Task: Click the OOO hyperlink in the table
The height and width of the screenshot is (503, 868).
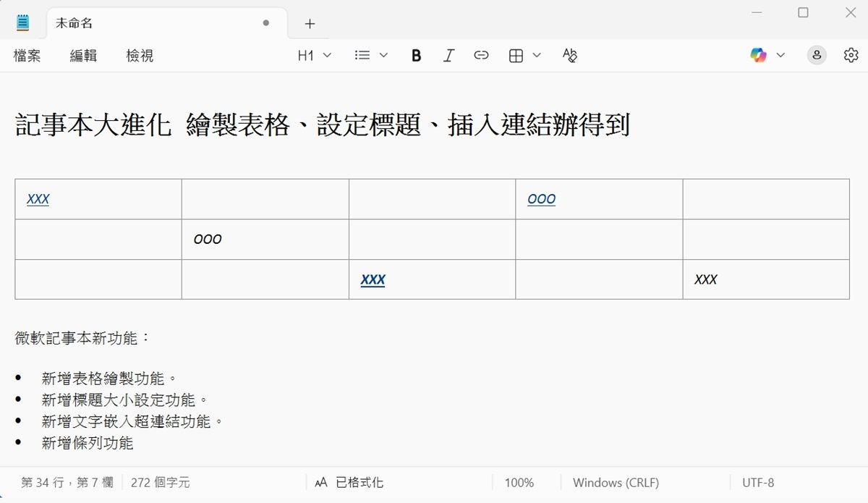Action: click(542, 198)
